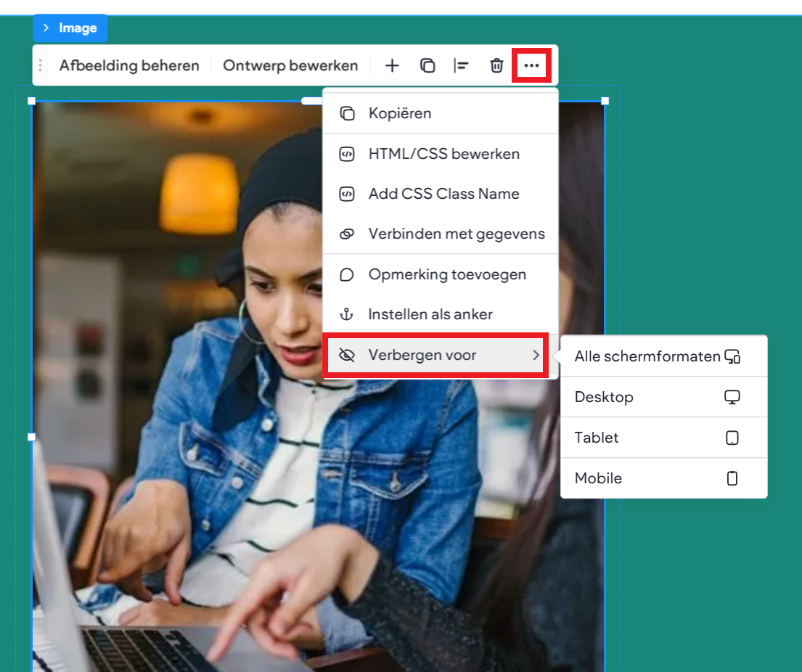Screen dimensions: 802x672
Task: Delete the image using trash icon
Action: pos(496,65)
